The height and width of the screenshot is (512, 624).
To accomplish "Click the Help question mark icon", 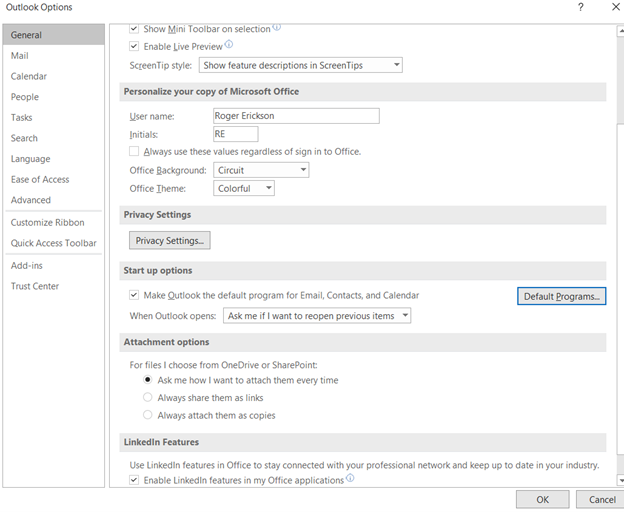I will click(x=581, y=7).
